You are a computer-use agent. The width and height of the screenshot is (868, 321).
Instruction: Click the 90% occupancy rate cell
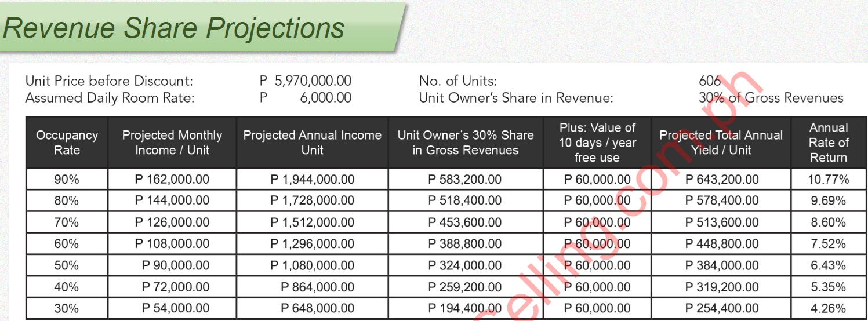tap(67, 180)
